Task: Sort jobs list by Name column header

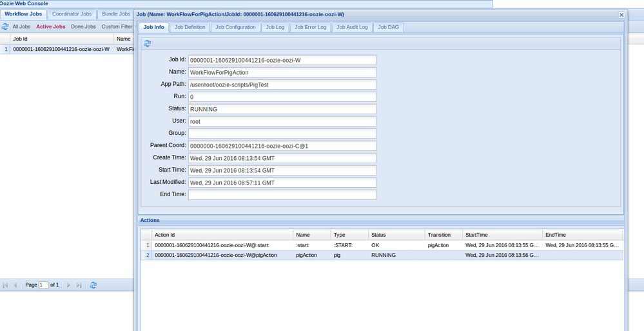Action: (124, 39)
